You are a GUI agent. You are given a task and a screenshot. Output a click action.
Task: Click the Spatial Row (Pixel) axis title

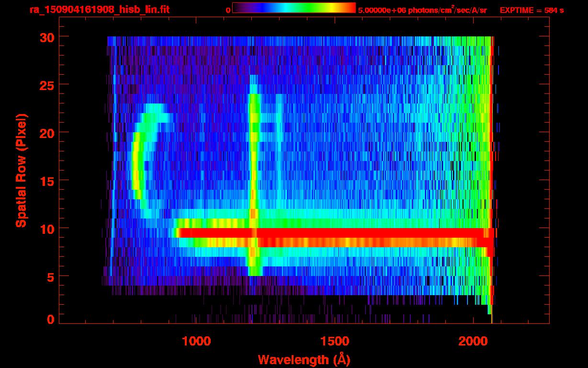21,171
